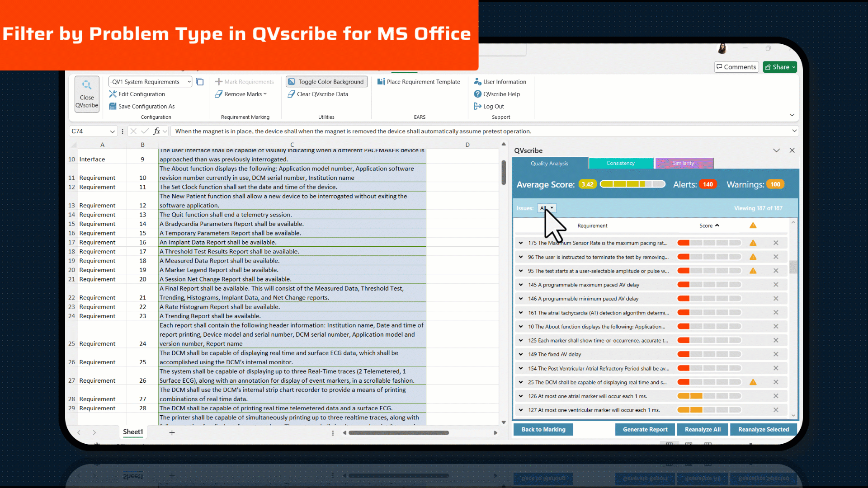
Task: Click previous sheet navigation arrow
Action: click(x=79, y=432)
